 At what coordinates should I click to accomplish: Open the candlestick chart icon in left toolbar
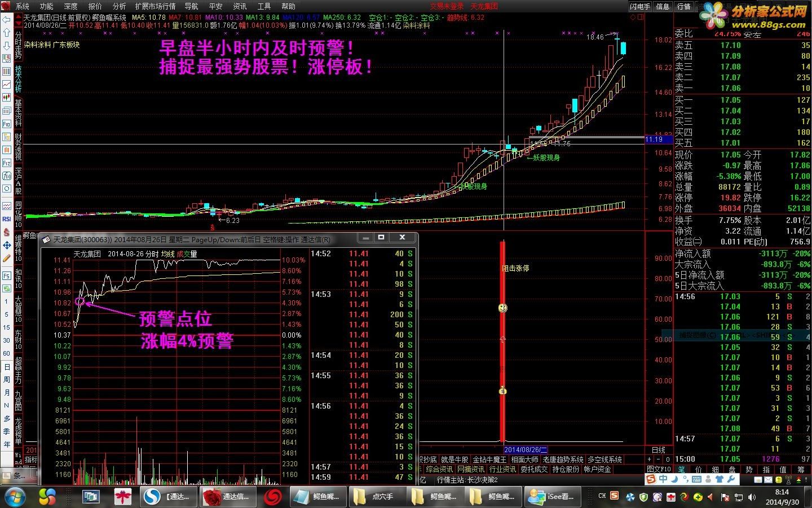[x=6, y=98]
